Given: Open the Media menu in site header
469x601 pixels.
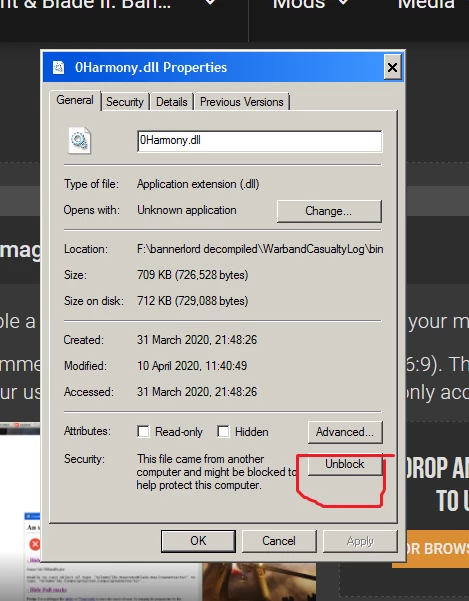Looking at the screenshot, I should pos(426,4).
